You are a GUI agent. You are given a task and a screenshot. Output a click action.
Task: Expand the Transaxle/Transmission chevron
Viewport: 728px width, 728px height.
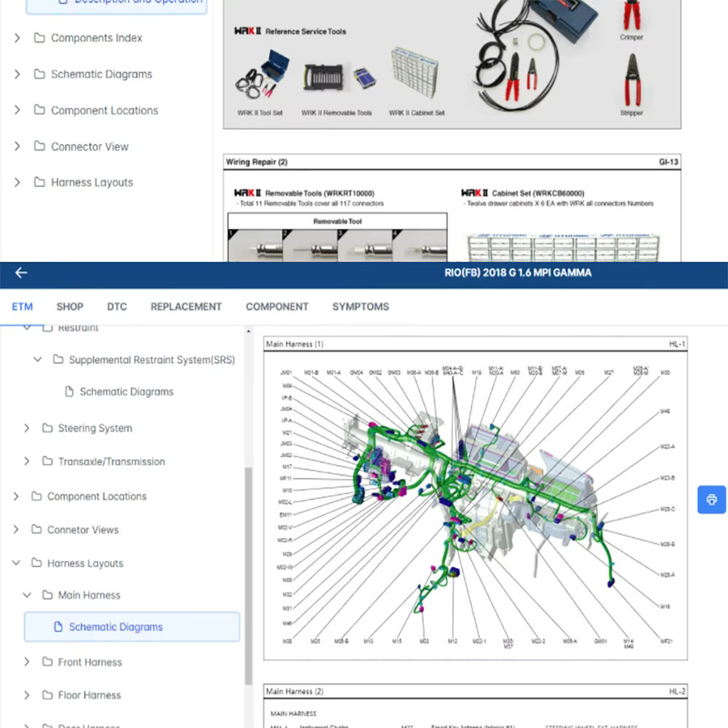pos(27,462)
